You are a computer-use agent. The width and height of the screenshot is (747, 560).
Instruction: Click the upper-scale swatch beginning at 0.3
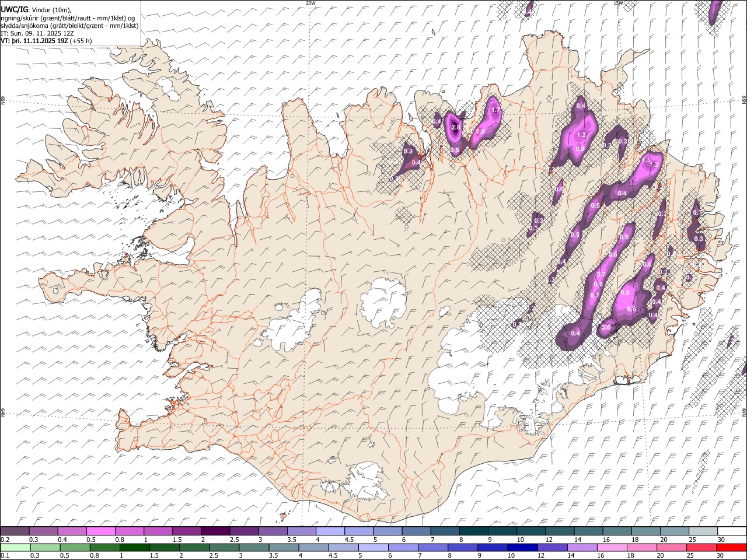point(43,531)
